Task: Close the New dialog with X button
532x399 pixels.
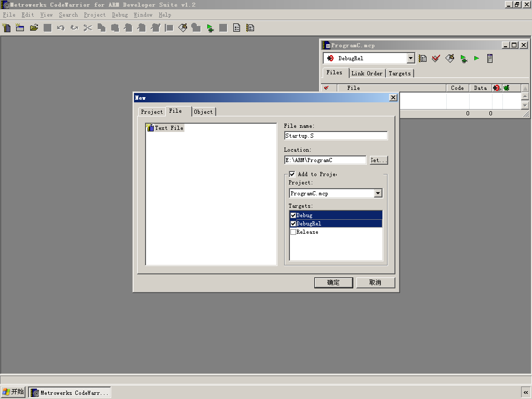Action: pos(393,98)
